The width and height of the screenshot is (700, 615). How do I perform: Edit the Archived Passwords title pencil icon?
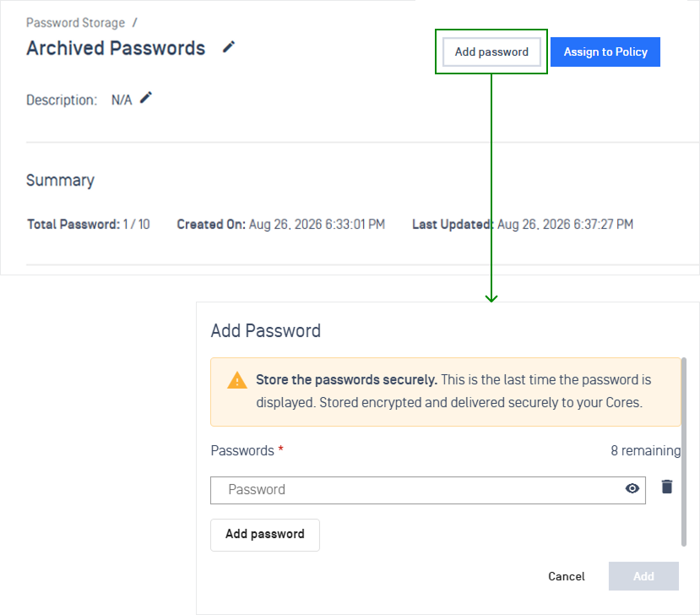tap(229, 47)
